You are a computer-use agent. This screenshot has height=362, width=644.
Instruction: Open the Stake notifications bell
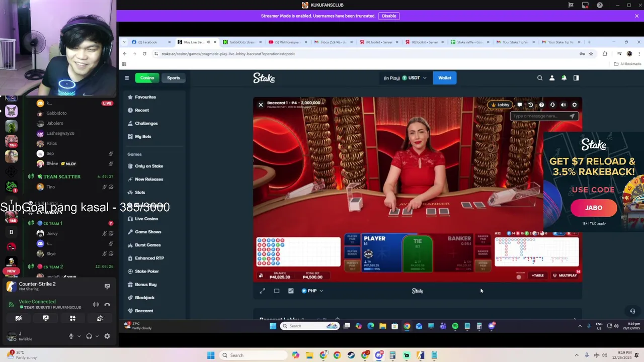[x=564, y=78]
